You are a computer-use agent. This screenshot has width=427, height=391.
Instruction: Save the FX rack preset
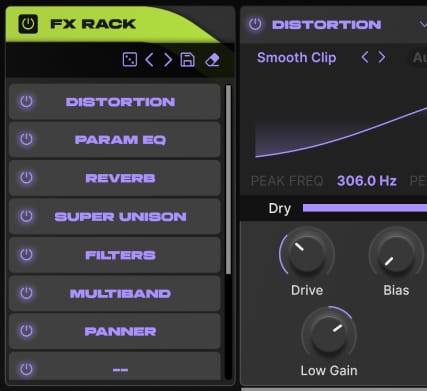click(187, 60)
